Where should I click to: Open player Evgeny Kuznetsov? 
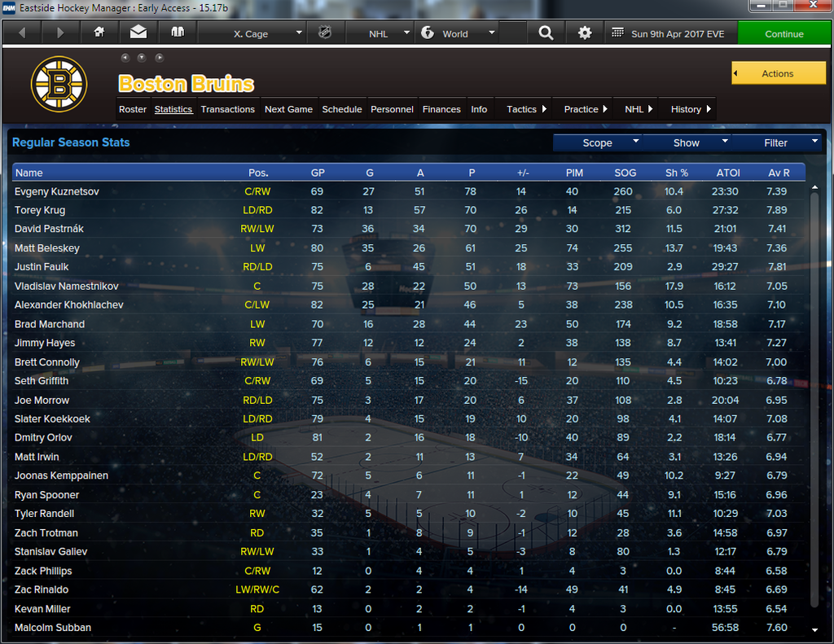coord(57,191)
